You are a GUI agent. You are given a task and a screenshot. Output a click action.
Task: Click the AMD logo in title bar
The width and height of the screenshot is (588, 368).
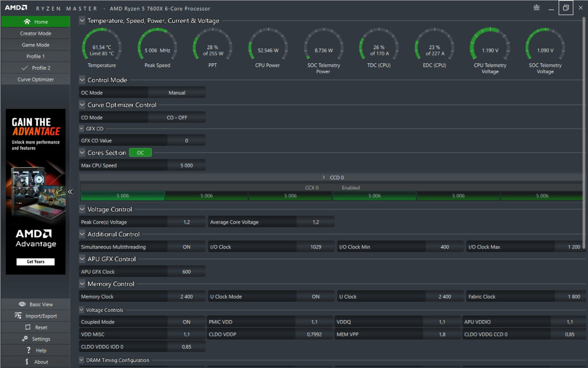[x=16, y=8]
